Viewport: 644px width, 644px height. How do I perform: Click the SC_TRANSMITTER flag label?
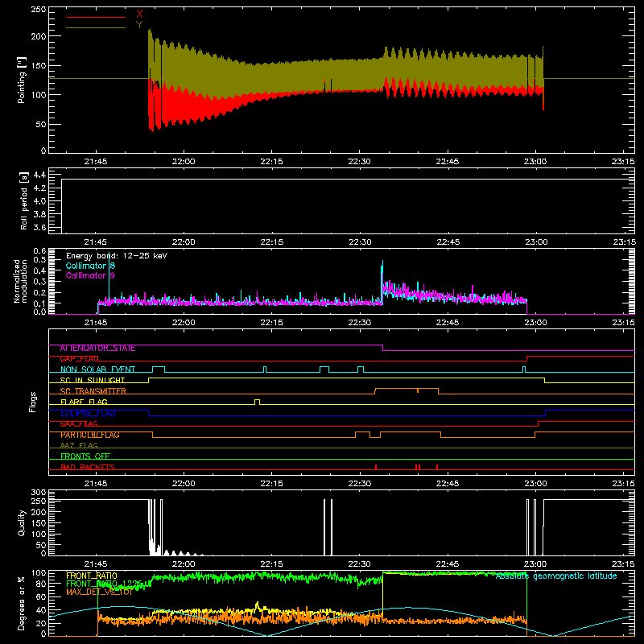click(93, 391)
